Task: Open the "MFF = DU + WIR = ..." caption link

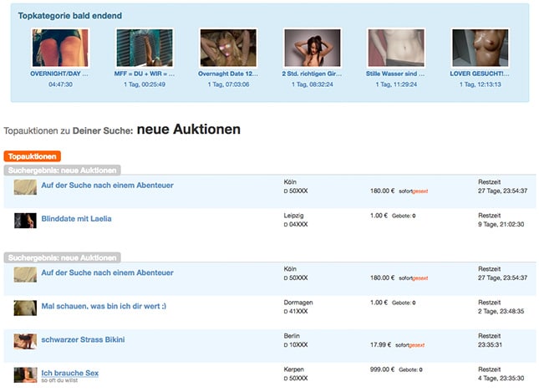Action: [144, 74]
